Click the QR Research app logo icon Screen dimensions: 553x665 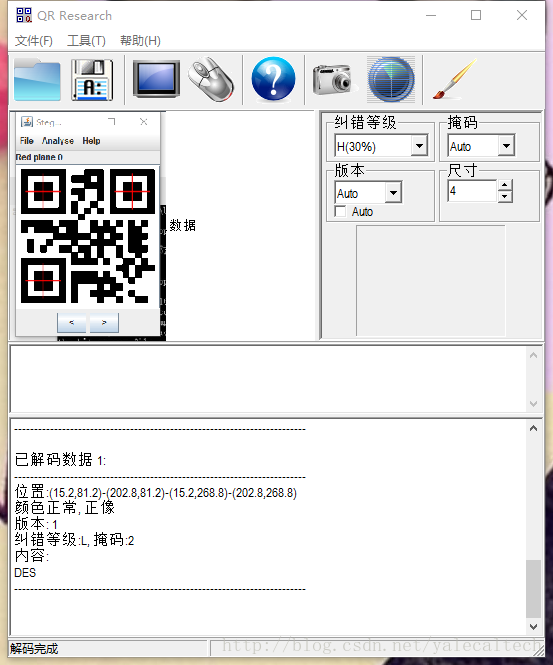click(24, 15)
